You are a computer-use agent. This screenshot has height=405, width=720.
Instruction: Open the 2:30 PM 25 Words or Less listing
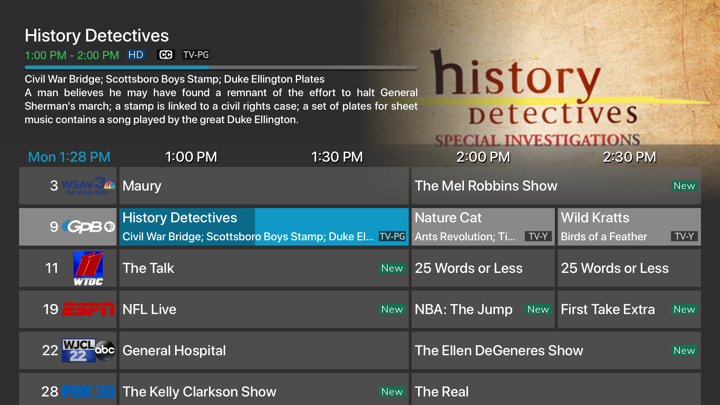[629, 268]
